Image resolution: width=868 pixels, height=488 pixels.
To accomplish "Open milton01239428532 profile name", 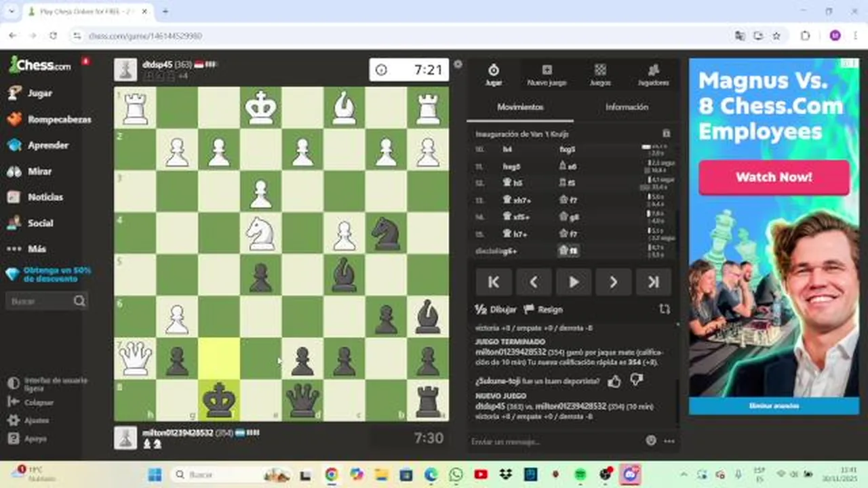I will [x=178, y=432].
